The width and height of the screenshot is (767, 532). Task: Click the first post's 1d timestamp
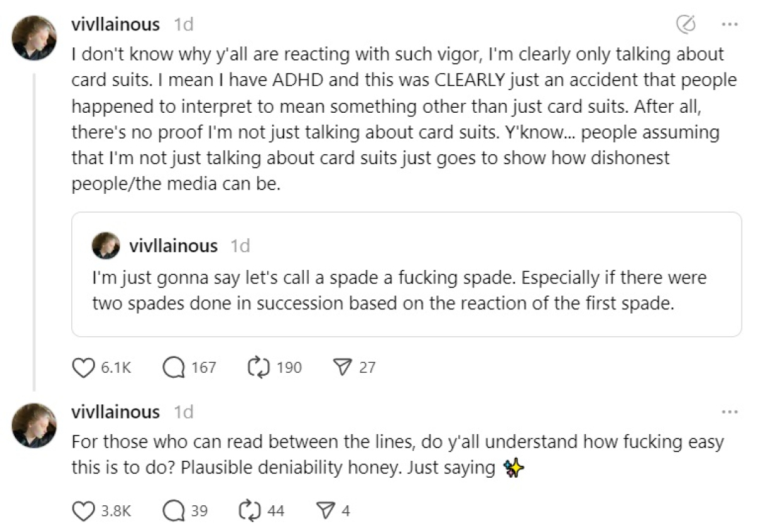point(184,25)
